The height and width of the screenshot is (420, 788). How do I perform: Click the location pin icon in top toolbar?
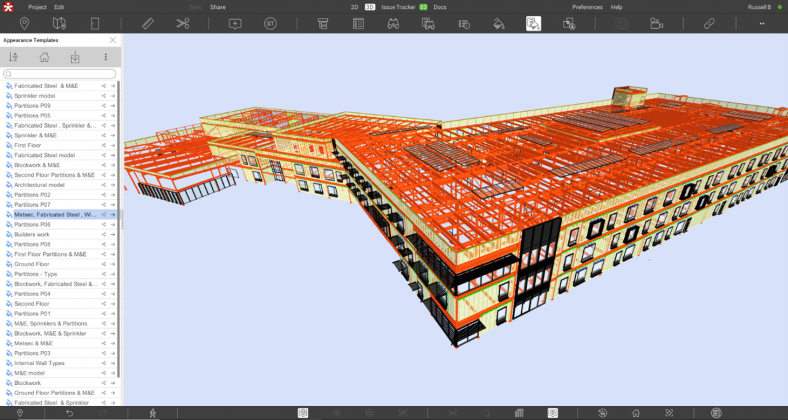(25, 23)
